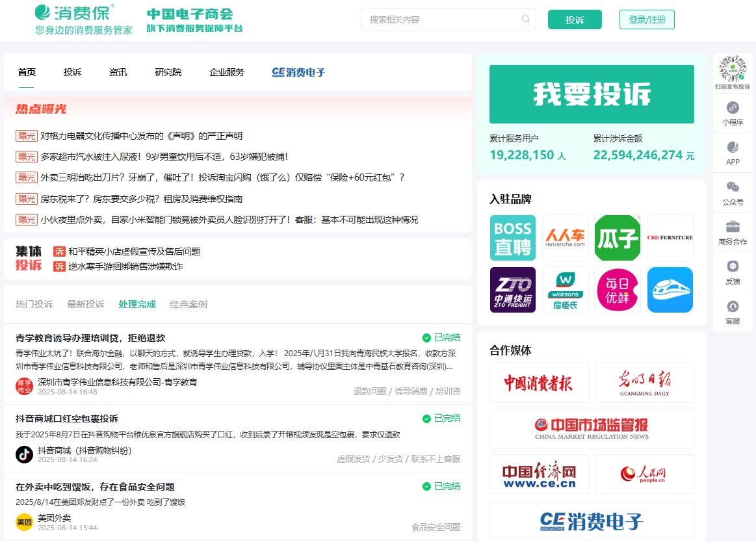The width and height of the screenshot is (756, 542).
Task: Switch to the 处理完成 tab
Action: coord(137,304)
